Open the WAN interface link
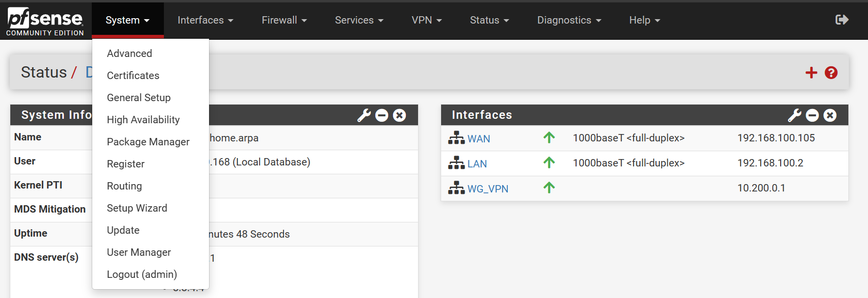This screenshot has width=868, height=298. [x=478, y=139]
